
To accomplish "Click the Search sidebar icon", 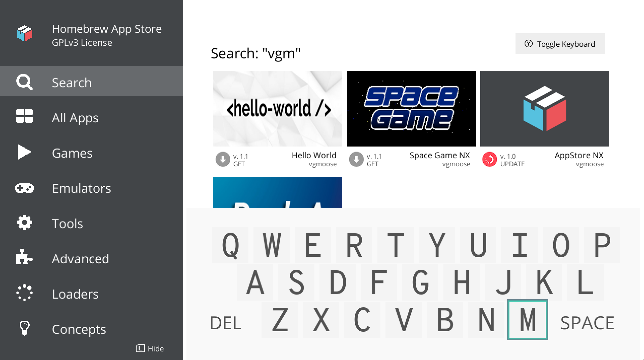I will (x=24, y=82).
